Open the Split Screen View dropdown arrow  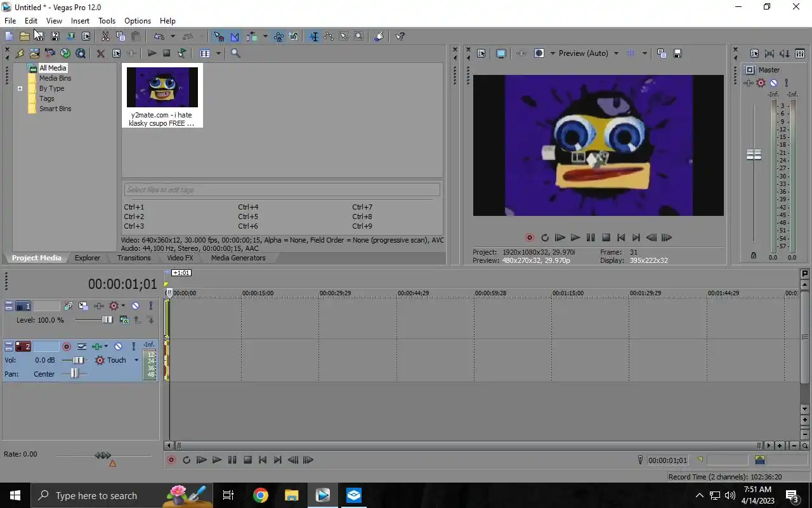[553, 53]
